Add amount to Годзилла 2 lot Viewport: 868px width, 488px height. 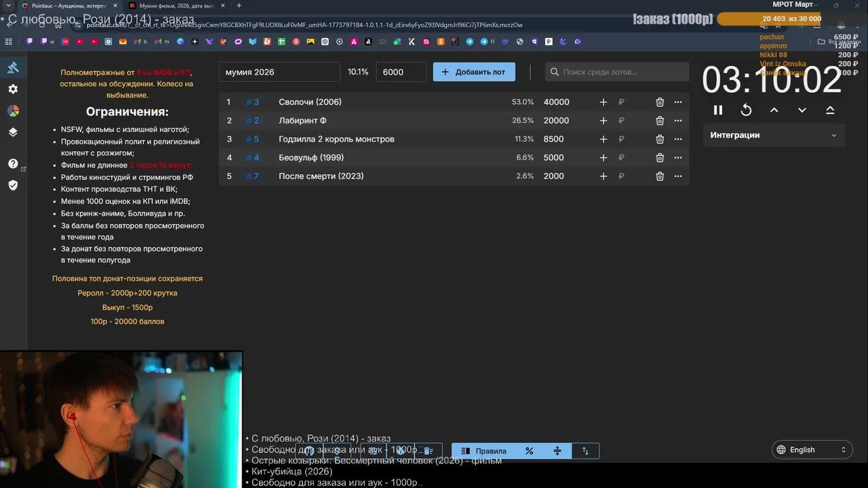pos(604,139)
